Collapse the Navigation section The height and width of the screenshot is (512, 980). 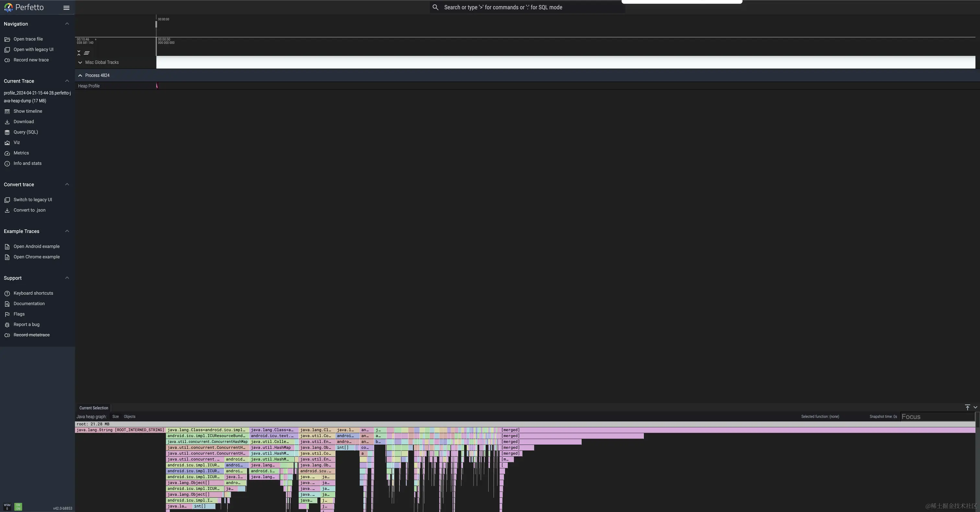pyautogui.click(x=66, y=24)
